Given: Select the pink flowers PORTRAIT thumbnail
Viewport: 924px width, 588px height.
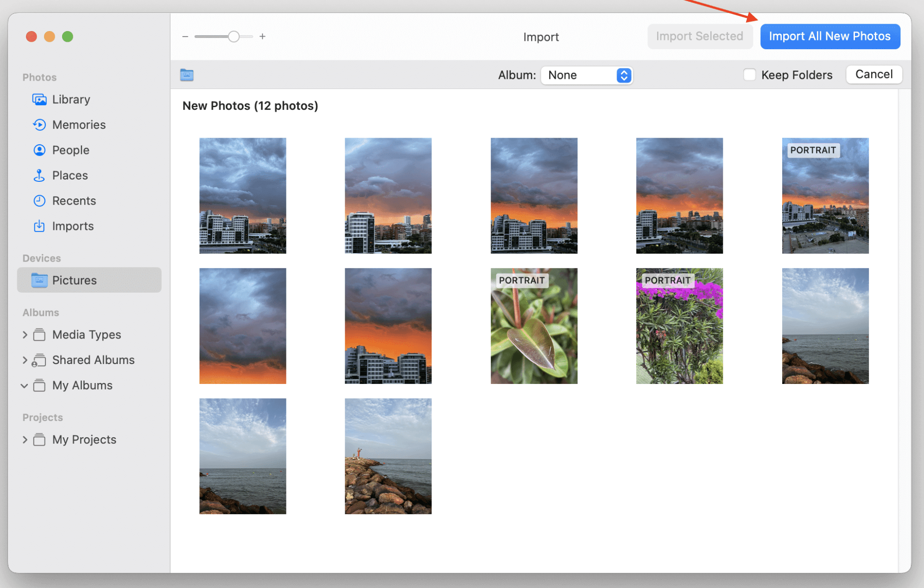Looking at the screenshot, I should click(x=679, y=326).
